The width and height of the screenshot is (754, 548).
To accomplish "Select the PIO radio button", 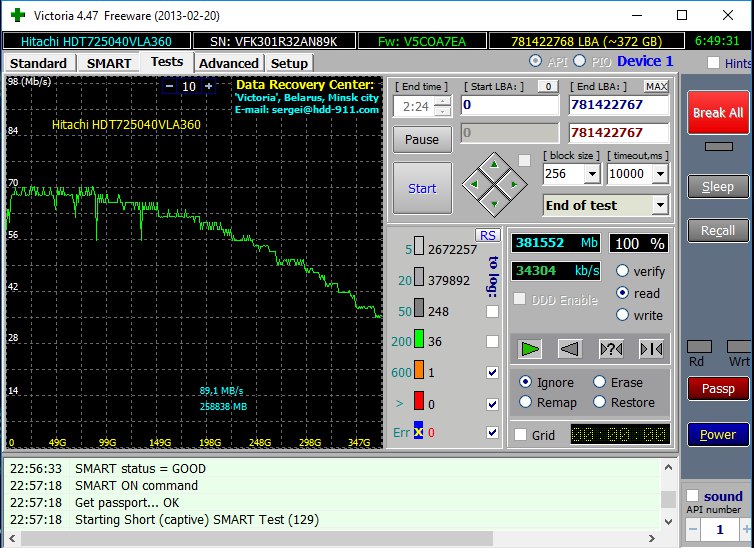I will coord(579,61).
